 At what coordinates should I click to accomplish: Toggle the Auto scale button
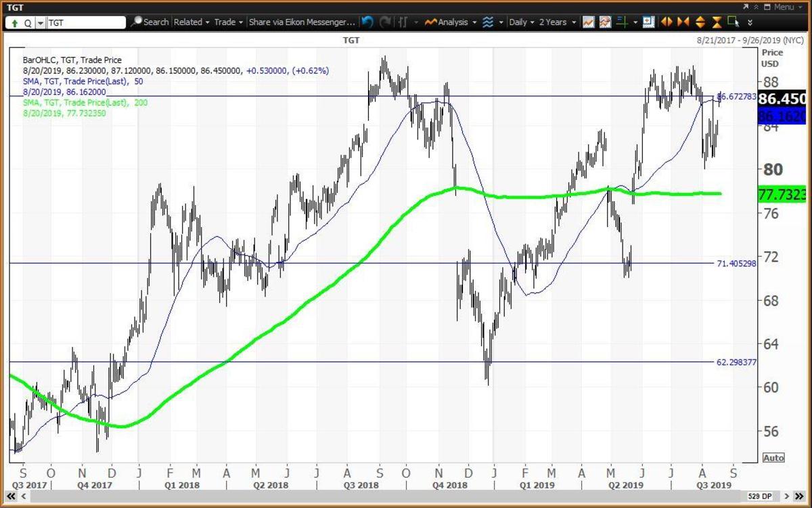773,458
